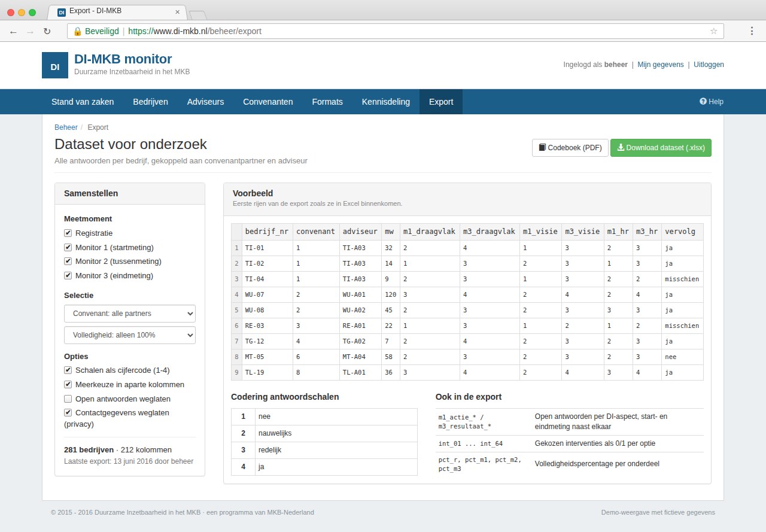This screenshot has width=766, height=532.
Task: Click the m1_draagvlak column header
Action: (x=429, y=232)
